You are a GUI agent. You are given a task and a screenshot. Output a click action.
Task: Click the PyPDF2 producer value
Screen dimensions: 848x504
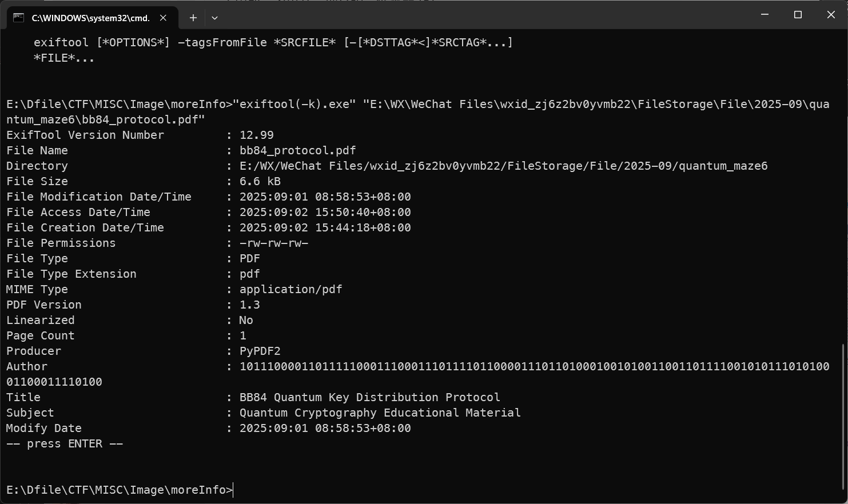tap(260, 351)
